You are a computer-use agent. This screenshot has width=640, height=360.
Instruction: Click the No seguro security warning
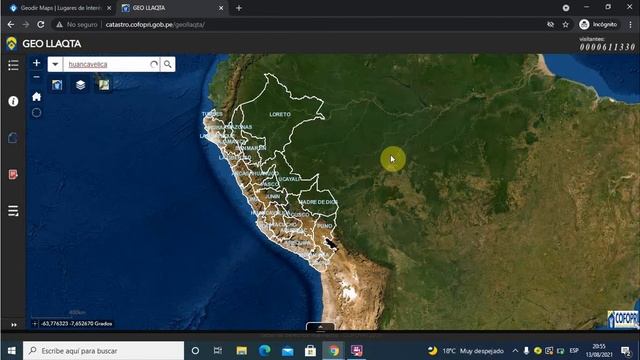coord(77,24)
